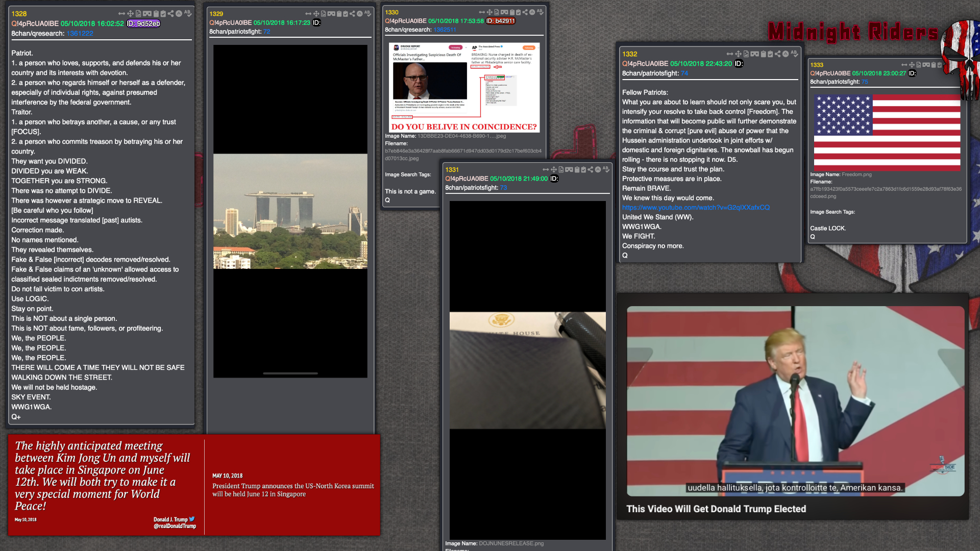Click the horizontal resize arrows icon on post 1332
Image resolution: width=980 pixels, height=551 pixels.
point(730,54)
